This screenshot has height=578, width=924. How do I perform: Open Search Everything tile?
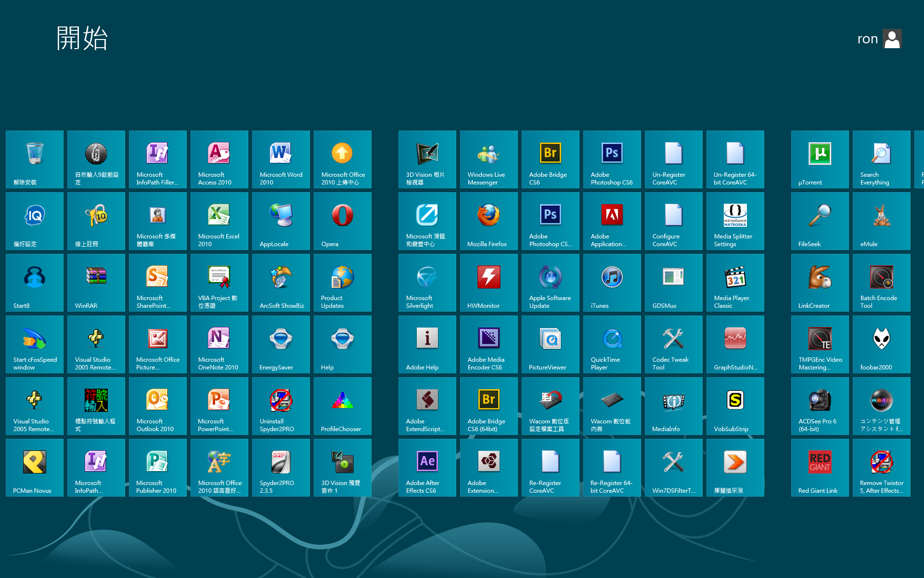point(881,159)
